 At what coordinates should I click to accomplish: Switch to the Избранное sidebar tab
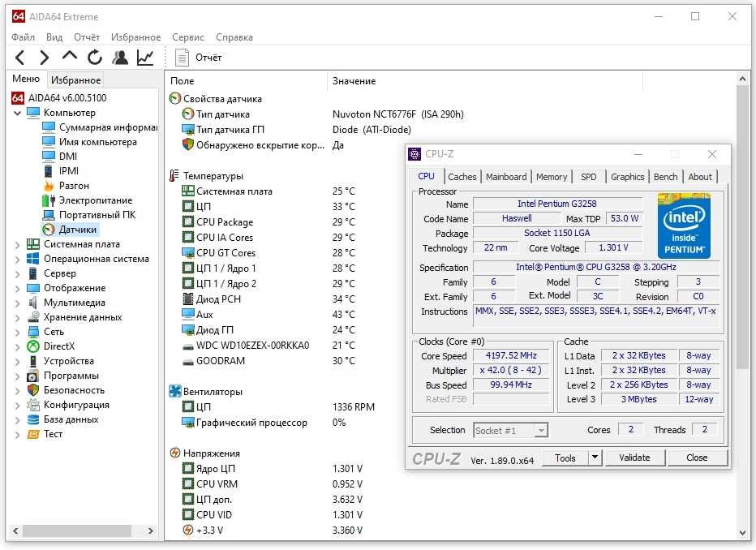75,80
